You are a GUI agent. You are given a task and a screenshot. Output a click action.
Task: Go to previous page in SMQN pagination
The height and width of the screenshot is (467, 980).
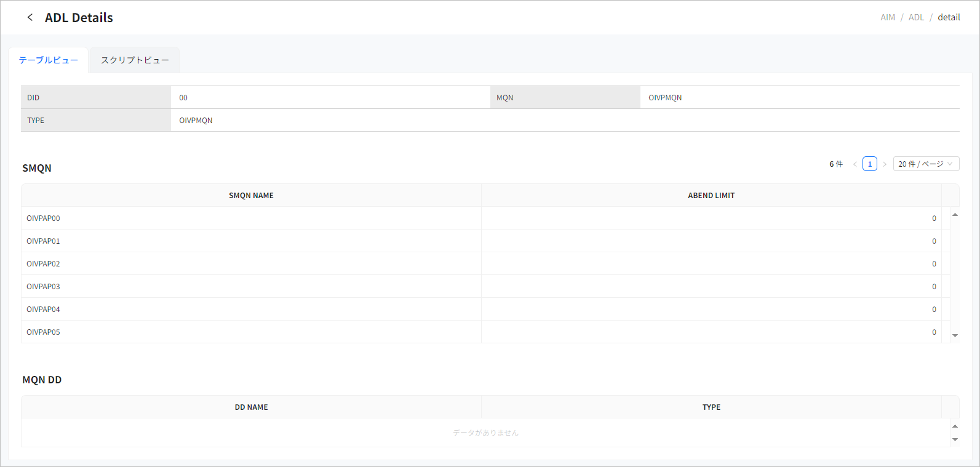[855, 164]
